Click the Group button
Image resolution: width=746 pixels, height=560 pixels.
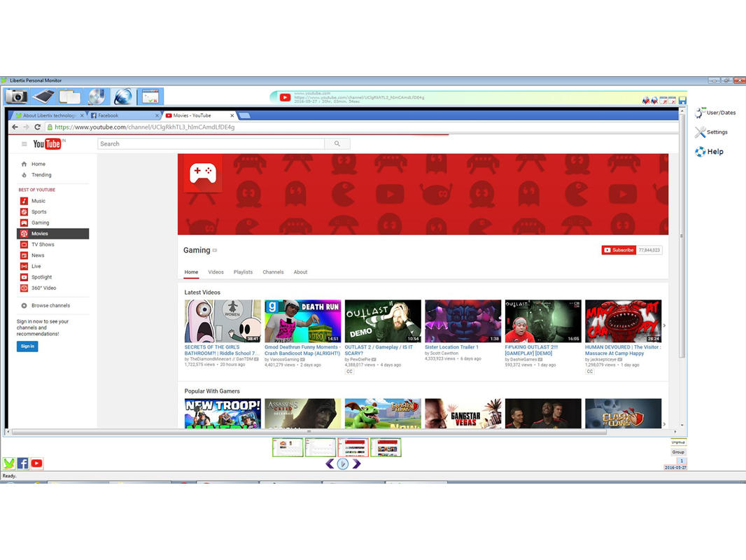(x=678, y=452)
